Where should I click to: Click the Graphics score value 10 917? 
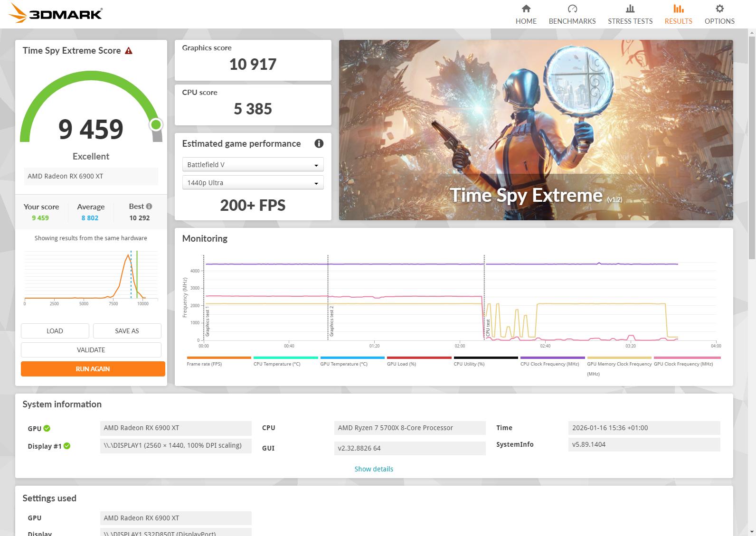[x=253, y=64]
